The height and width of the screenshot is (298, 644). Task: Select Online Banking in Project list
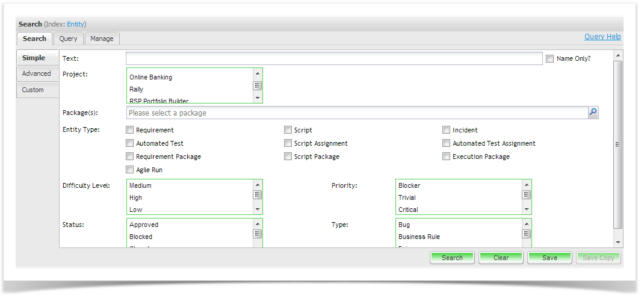[150, 77]
